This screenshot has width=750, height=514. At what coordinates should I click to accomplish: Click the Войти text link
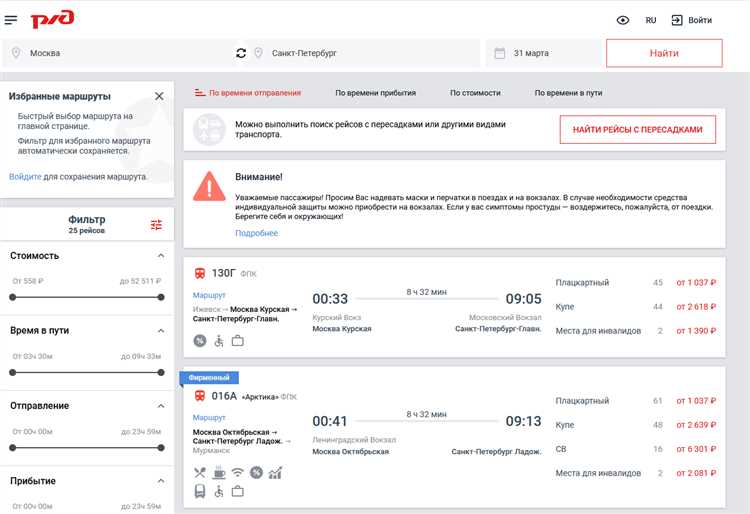point(700,20)
